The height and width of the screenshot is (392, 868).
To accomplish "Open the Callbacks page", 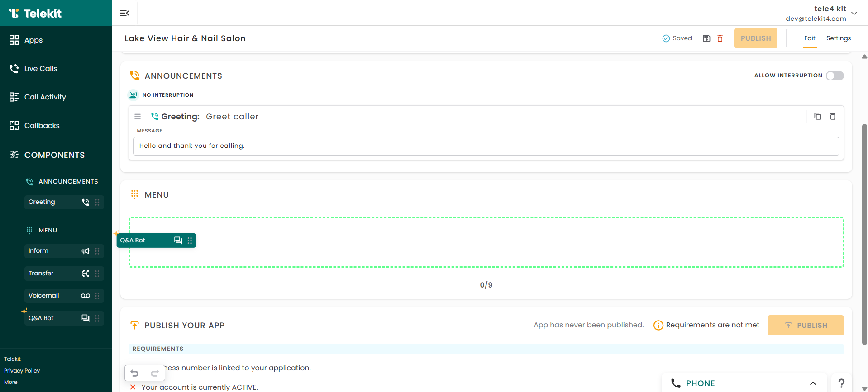I will pyautogui.click(x=35, y=125).
